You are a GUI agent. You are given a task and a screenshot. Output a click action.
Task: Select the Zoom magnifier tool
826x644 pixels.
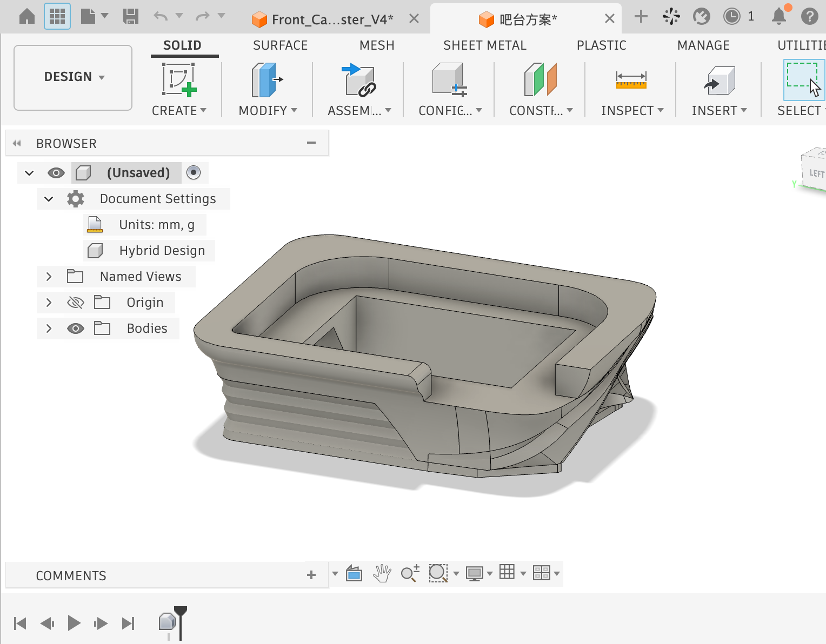tap(410, 573)
